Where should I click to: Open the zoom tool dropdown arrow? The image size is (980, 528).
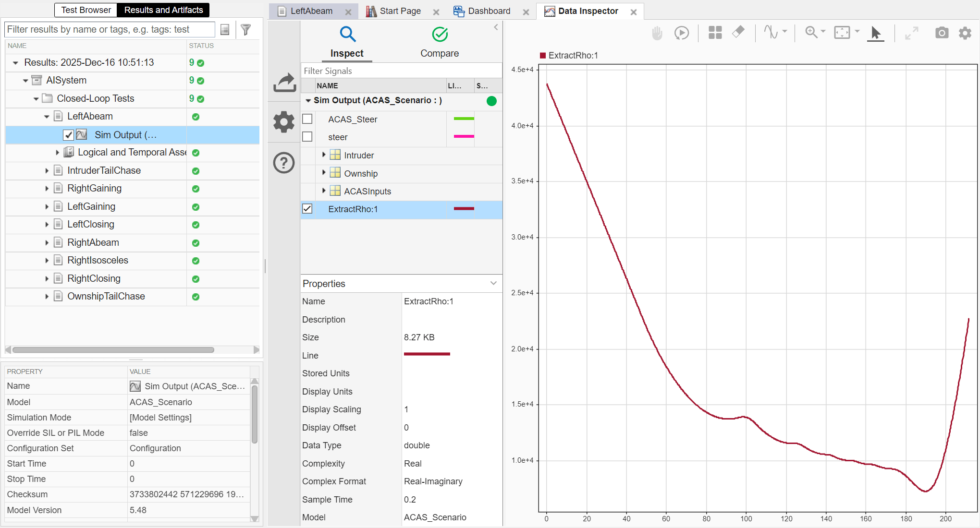pos(823,32)
